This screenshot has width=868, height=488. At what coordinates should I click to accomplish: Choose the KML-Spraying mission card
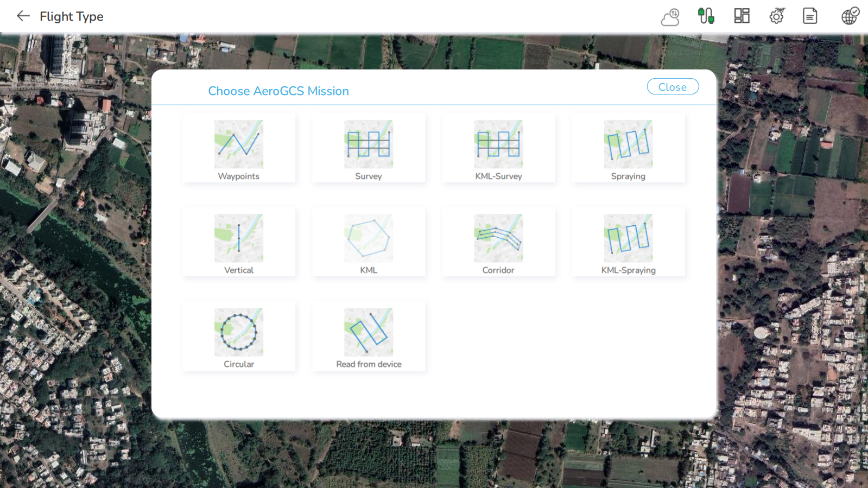[628, 243]
